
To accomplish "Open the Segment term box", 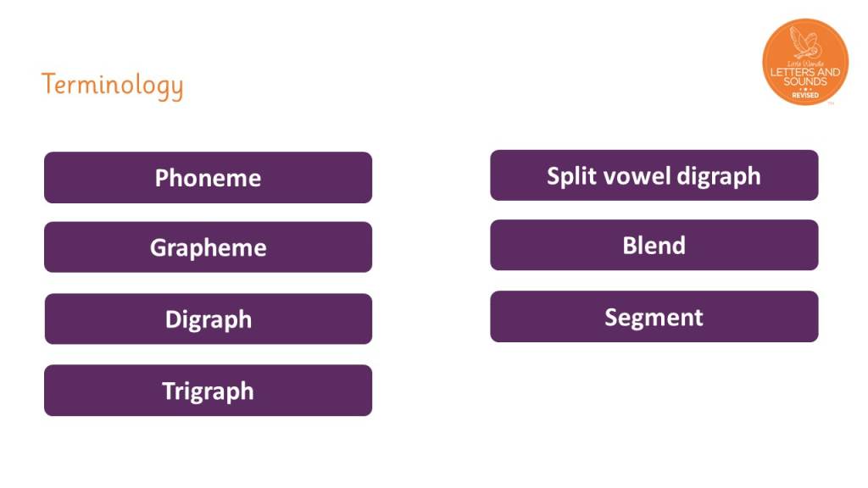I will click(654, 317).
